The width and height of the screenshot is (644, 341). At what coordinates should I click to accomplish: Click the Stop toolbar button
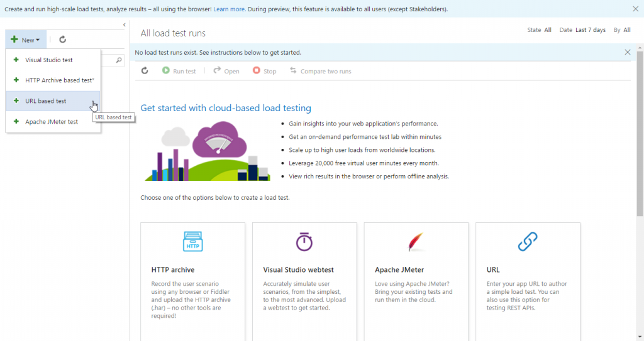point(265,71)
